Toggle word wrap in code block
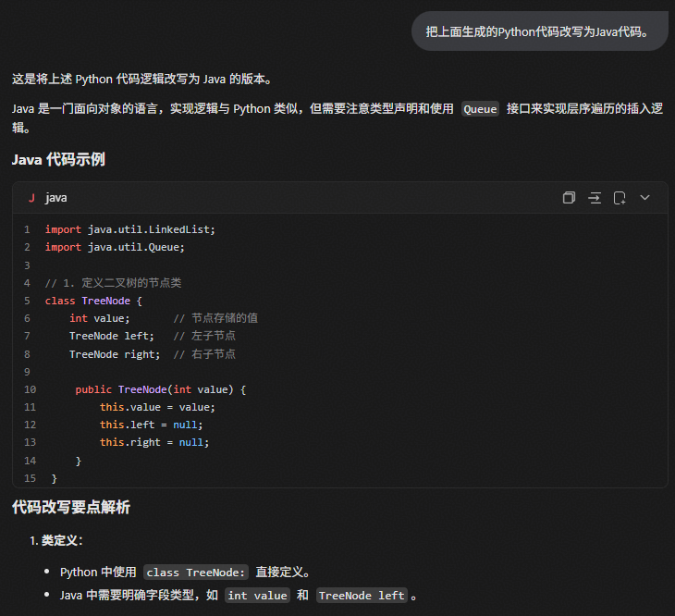The width and height of the screenshot is (675, 616). coord(595,198)
